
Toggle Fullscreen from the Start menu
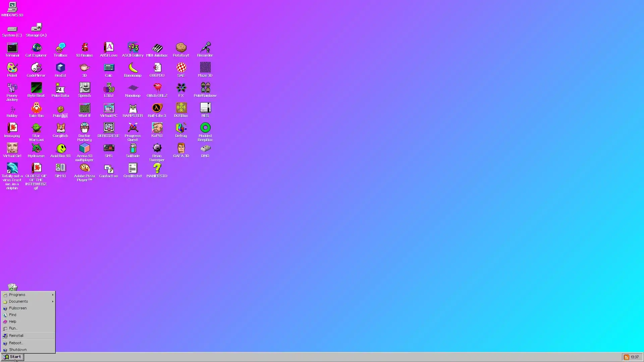pyautogui.click(x=18, y=308)
